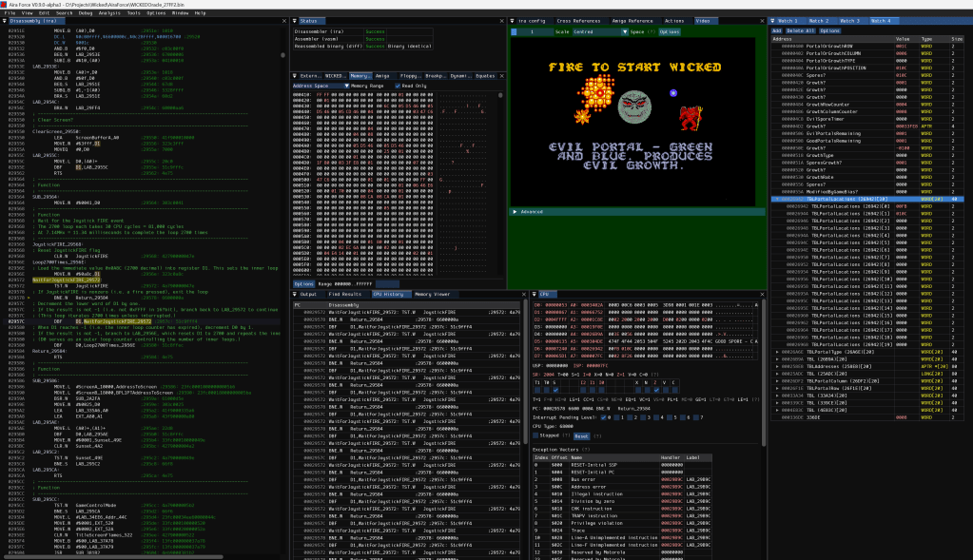Viewport: 973px width, 560px height.
Task: Open the Watch panel docking menu arrow
Action: pos(773,20)
